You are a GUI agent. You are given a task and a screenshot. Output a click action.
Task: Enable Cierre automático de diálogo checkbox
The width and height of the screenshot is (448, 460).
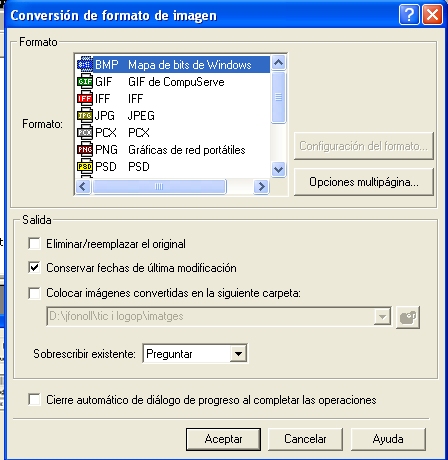pyautogui.click(x=34, y=399)
